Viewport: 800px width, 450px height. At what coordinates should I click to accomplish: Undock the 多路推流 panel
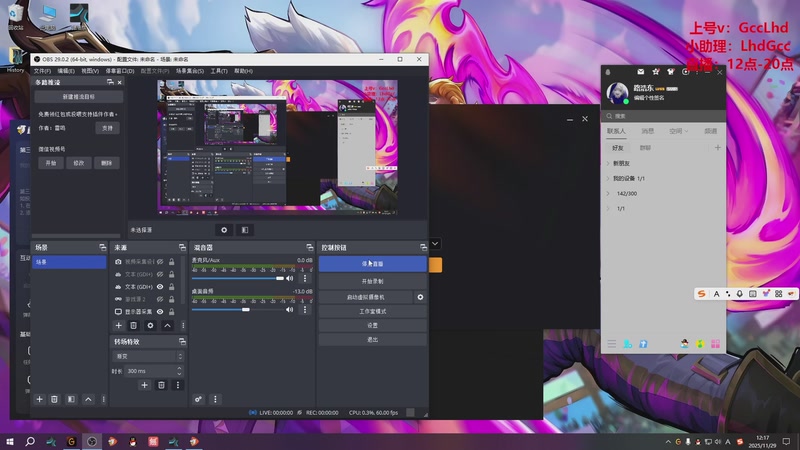110,82
